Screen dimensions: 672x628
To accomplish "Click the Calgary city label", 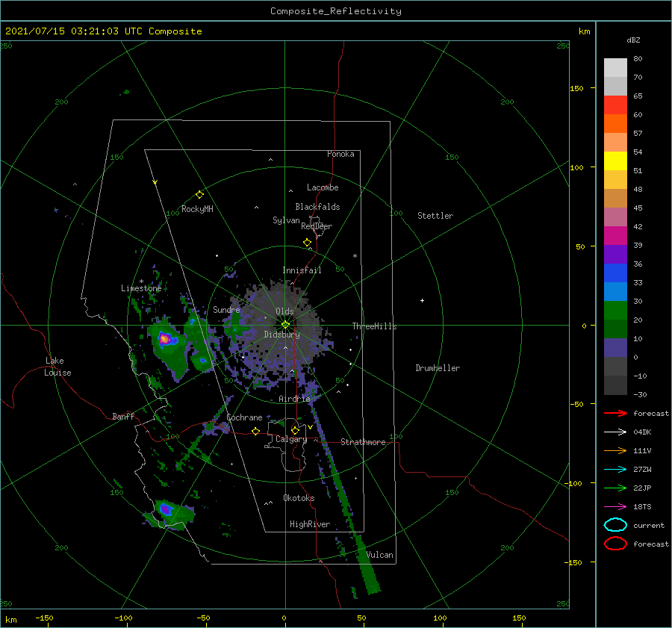I will (291, 439).
